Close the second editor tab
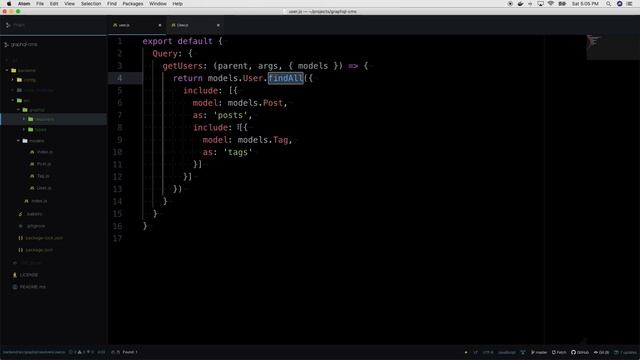 [x=218, y=25]
